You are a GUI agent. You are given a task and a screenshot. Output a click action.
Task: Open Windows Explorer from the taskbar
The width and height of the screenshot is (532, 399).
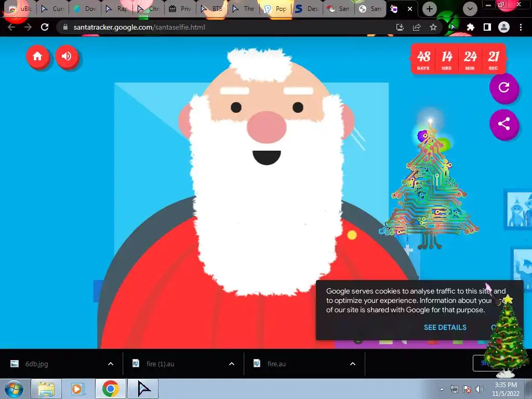click(46, 389)
